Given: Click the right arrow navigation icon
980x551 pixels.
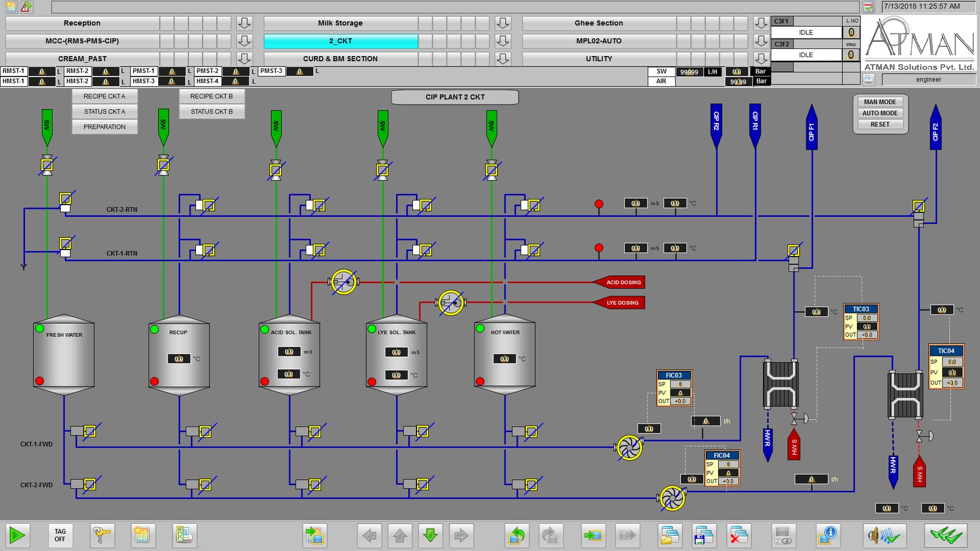Looking at the screenshot, I should (461, 535).
